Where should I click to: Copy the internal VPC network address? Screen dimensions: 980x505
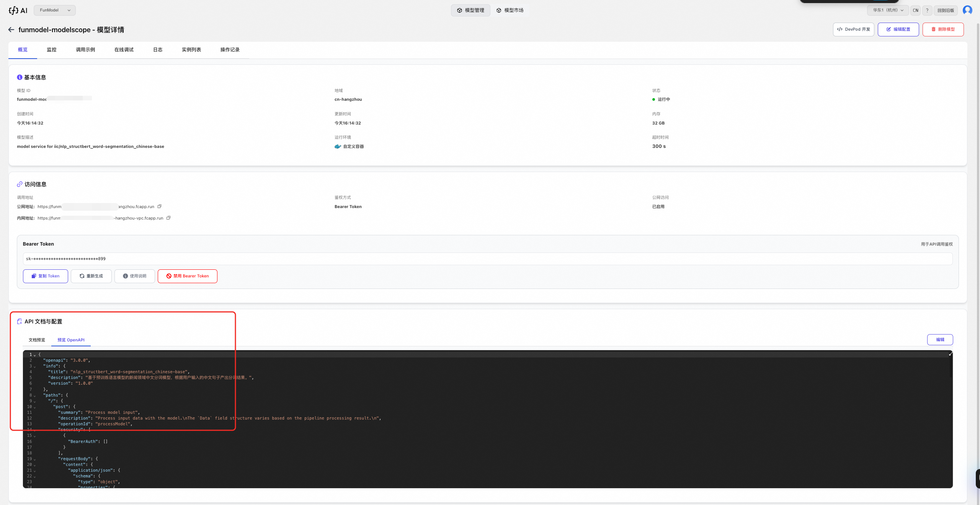[x=168, y=218]
